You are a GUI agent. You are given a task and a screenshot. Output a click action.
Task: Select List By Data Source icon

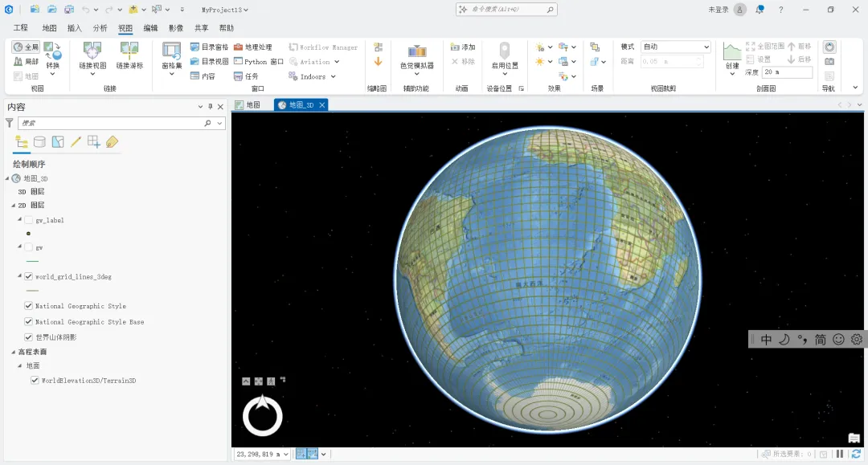click(x=39, y=142)
